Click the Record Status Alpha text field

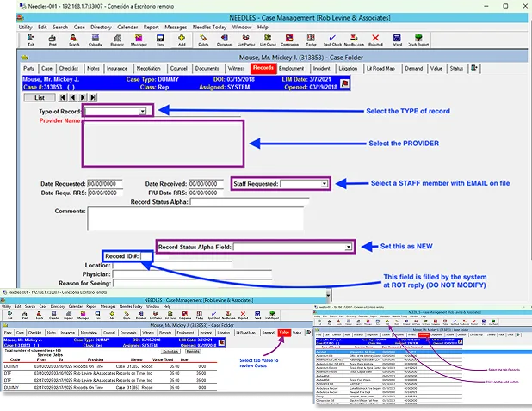tap(250, 202)
